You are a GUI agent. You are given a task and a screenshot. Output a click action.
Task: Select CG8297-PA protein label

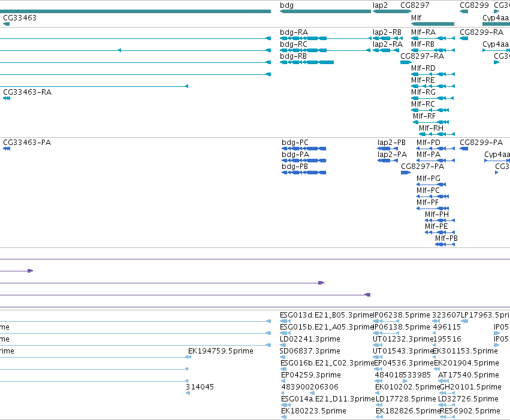tap(423, 167)
